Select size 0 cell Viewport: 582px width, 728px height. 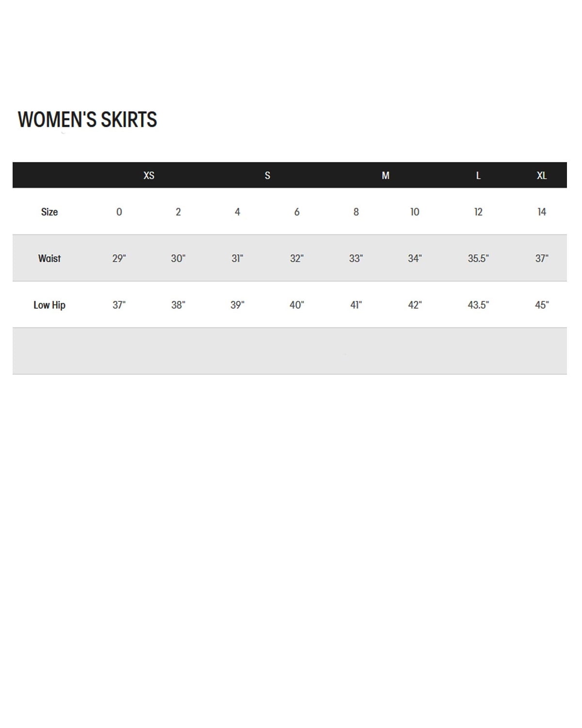[119, 212]
